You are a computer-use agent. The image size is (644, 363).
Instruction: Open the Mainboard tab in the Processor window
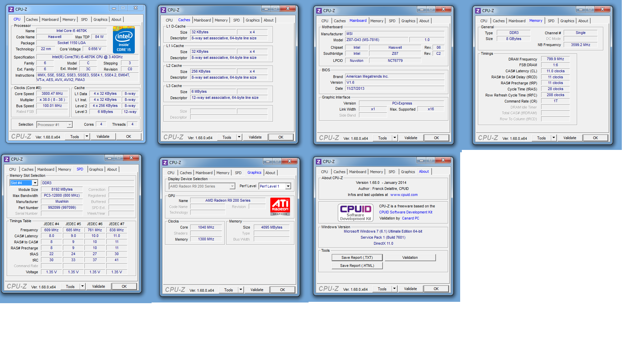[50, 19]
